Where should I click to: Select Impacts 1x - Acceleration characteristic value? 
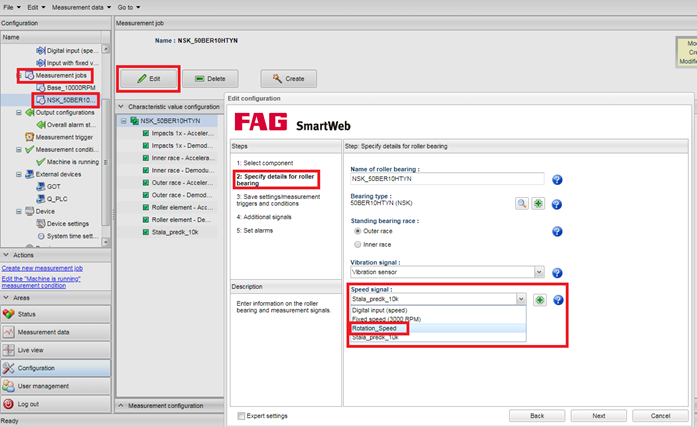[x=182, y=133]
